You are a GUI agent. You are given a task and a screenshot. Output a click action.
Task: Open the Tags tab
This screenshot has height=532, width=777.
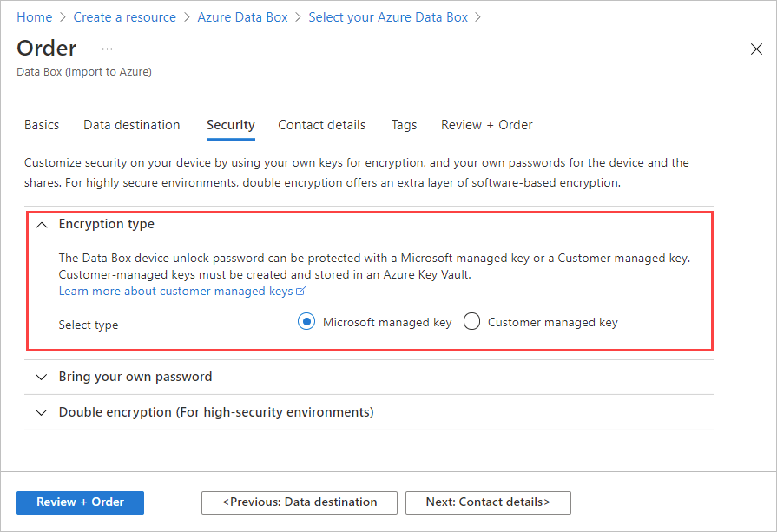[404, 125]
